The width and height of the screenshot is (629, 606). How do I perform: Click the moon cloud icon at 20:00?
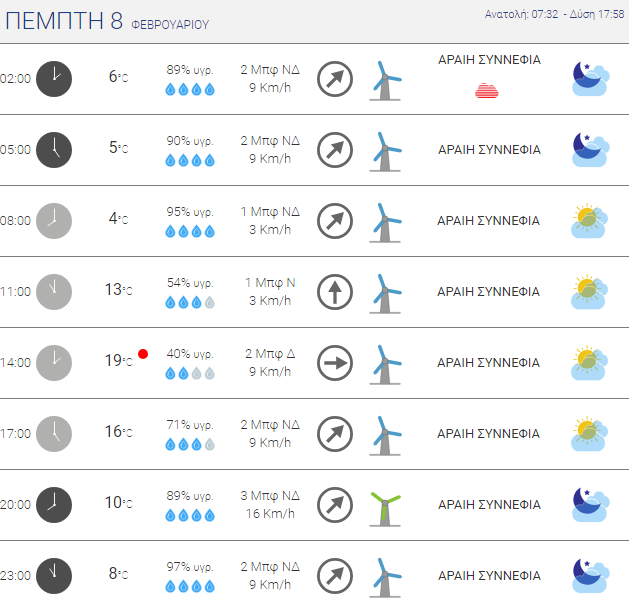590,505
